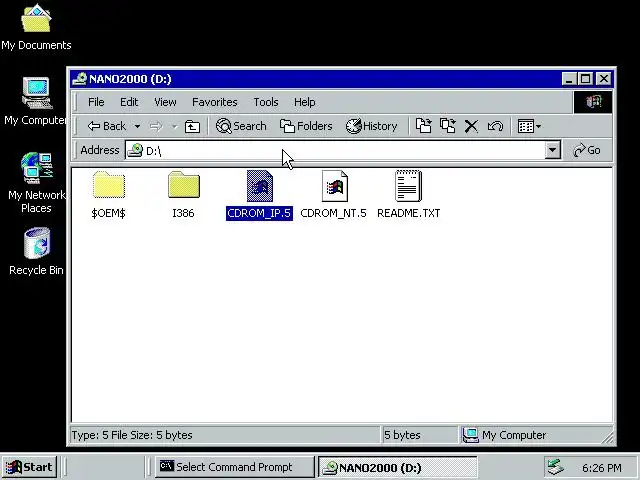The width and height of the screenshot is (640, 480).
Task: Click the I386 folder name label
Action: [183, 213]
